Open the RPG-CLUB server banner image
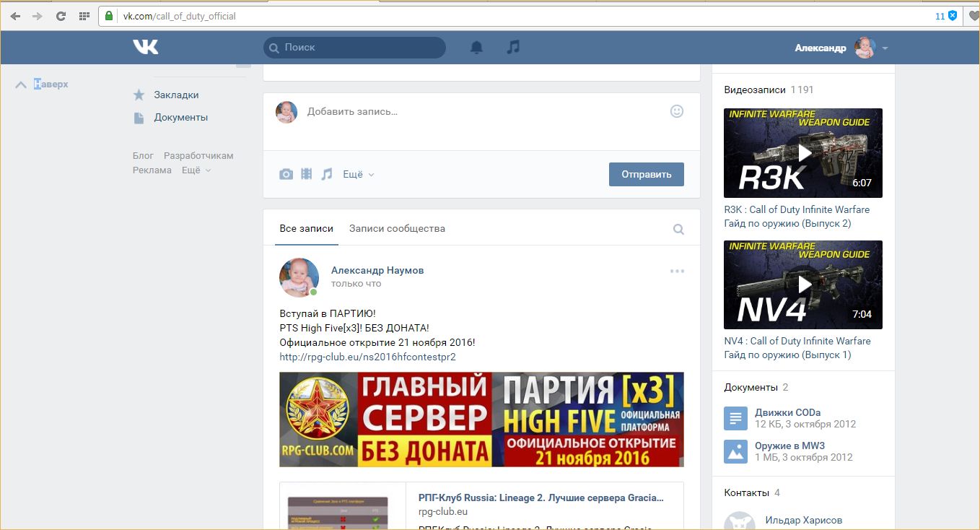The image size is (980, 530). 481,420
